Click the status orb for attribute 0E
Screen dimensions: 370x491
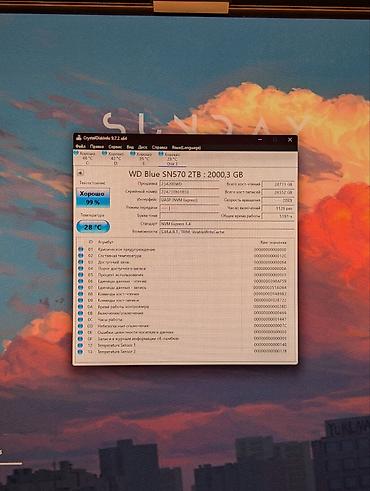81,332
